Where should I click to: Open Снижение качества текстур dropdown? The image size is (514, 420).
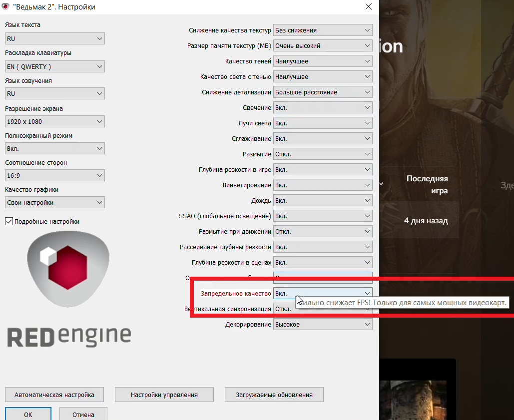click(x=323, y=30)
